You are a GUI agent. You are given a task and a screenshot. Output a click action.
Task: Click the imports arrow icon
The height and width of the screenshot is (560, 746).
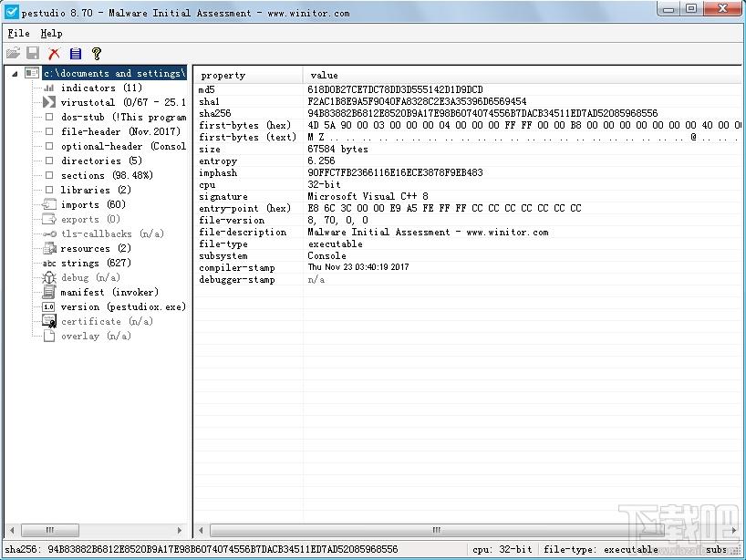click(49, 204)
